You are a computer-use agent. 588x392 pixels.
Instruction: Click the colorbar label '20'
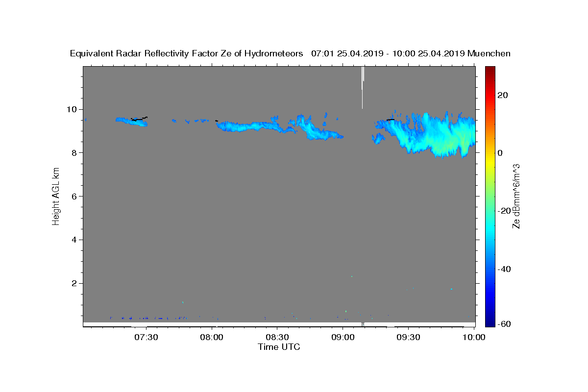click(x=502, y=95)
